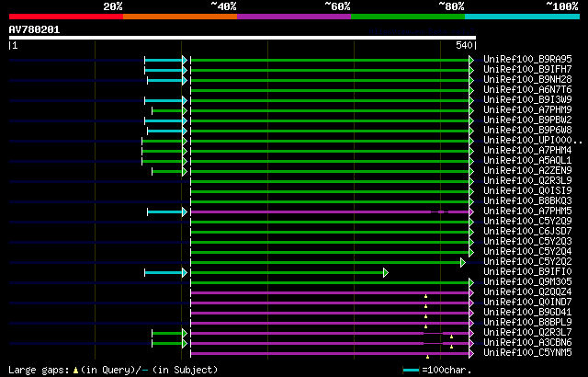Select the UniRef100_C5Y2Q4 label
The height and width of the screenshot is (377, 588).
coord(527,252)
